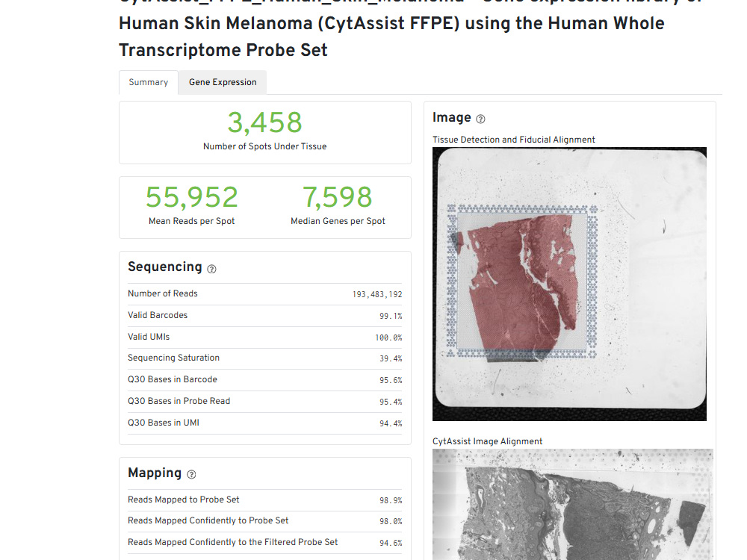Select the 39.4% saturation value

tap(391, 358)
